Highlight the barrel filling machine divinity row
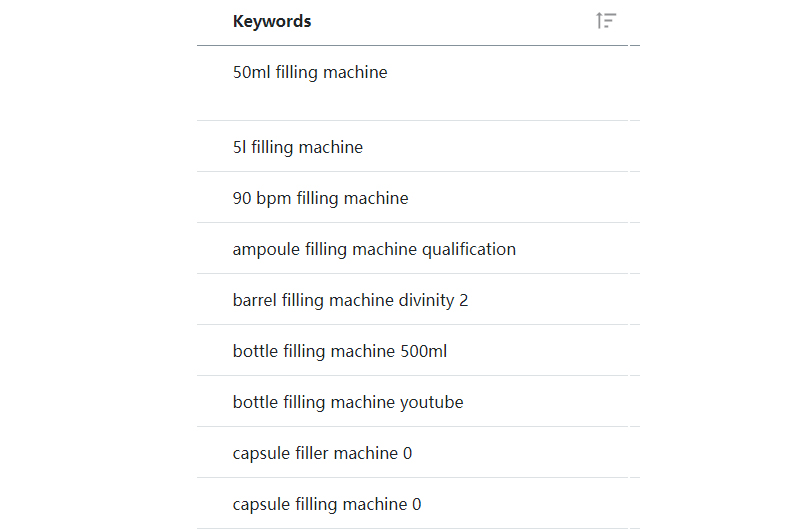Screen dimensions: 800x529 350,300
